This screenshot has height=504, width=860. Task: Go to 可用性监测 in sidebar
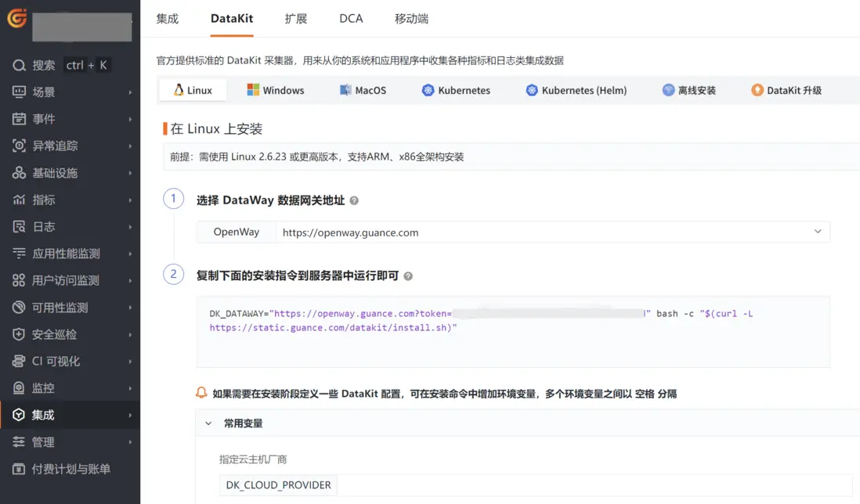pos(60,308)
